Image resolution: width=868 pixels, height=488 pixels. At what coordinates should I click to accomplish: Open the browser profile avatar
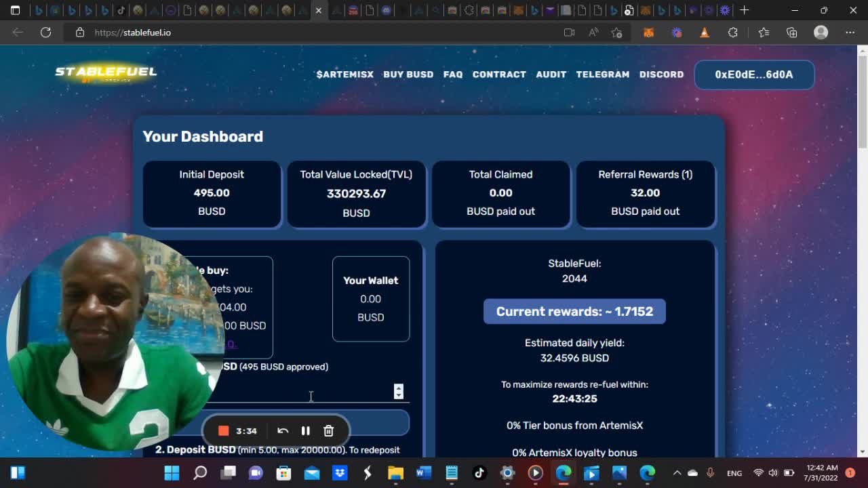pos(821,33)
